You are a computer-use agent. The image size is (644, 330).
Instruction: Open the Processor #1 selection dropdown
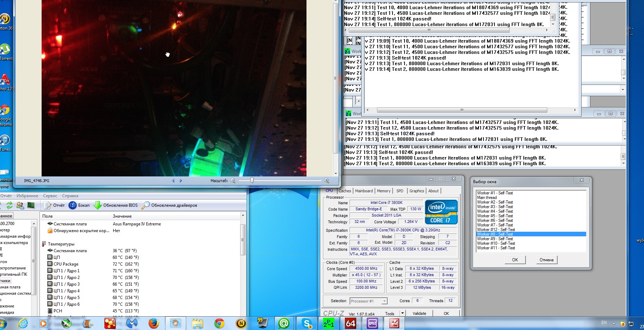click(x=384, y=301)
